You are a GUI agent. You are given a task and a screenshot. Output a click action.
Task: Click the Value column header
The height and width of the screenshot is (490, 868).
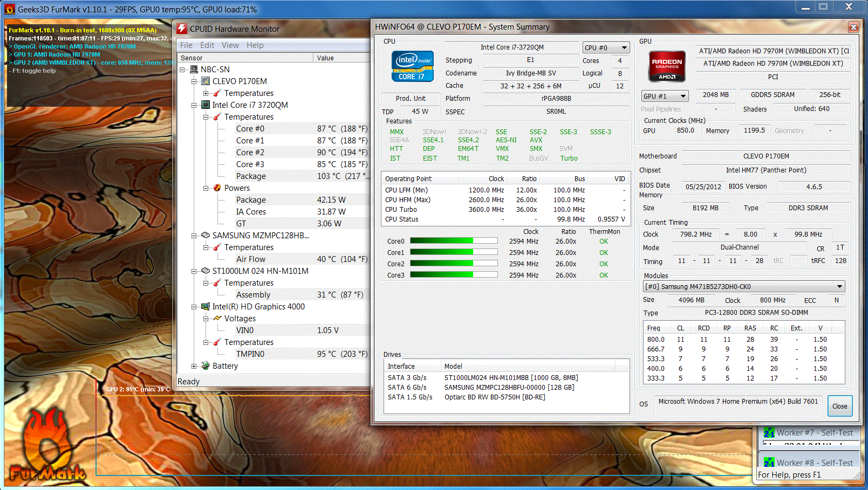coord(325,58)
